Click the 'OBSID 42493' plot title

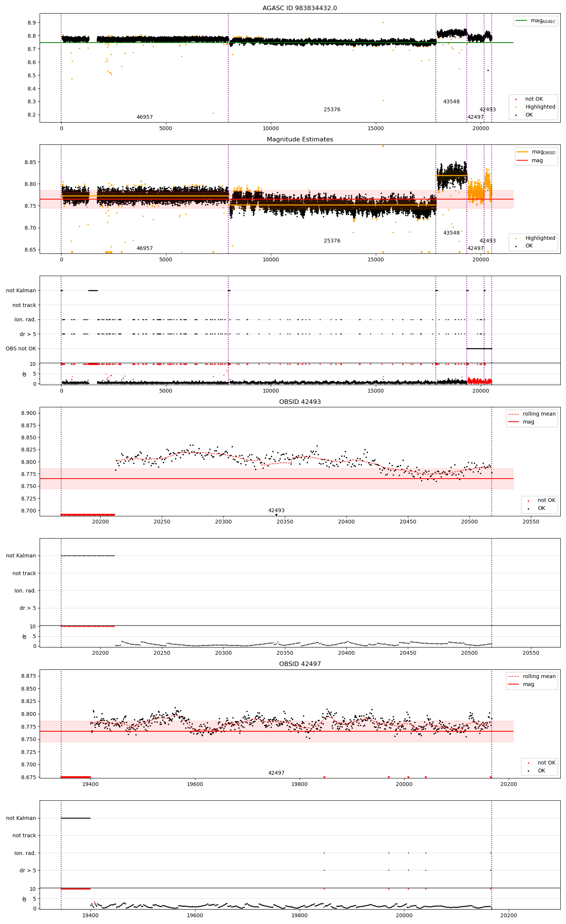300,402
